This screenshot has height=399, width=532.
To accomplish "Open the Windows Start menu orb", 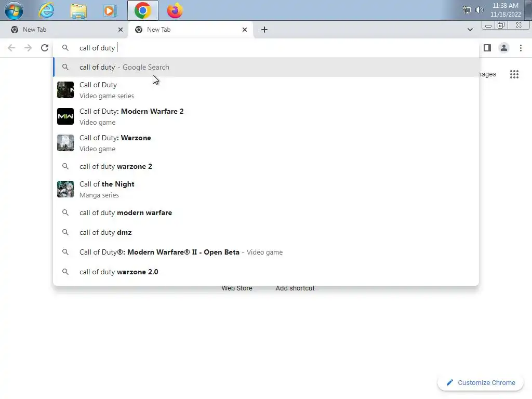I will pyautogui.click(x=14, y=10).
